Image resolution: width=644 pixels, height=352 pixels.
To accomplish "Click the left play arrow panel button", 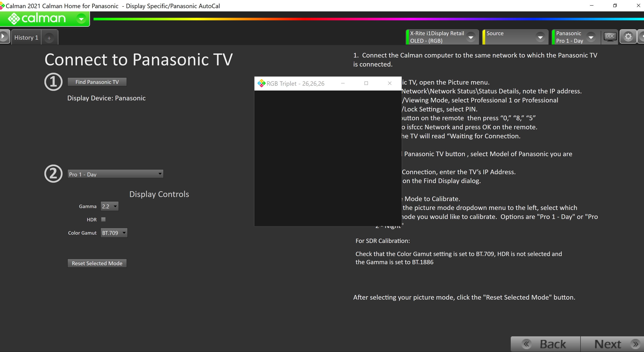I will (4, 37).
